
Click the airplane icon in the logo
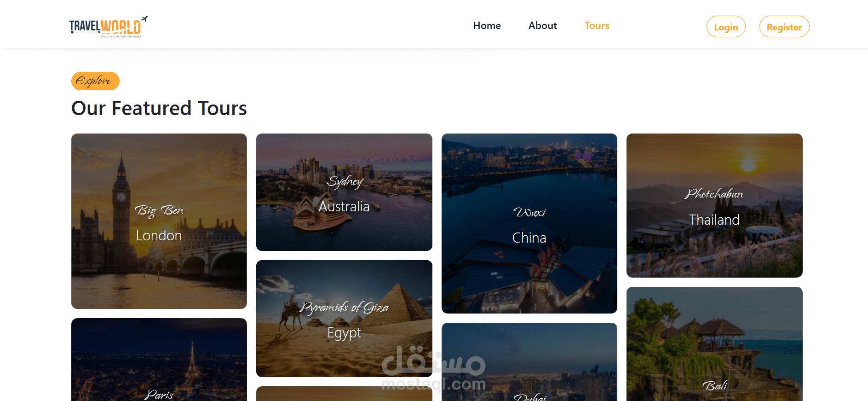coord(144,19)
